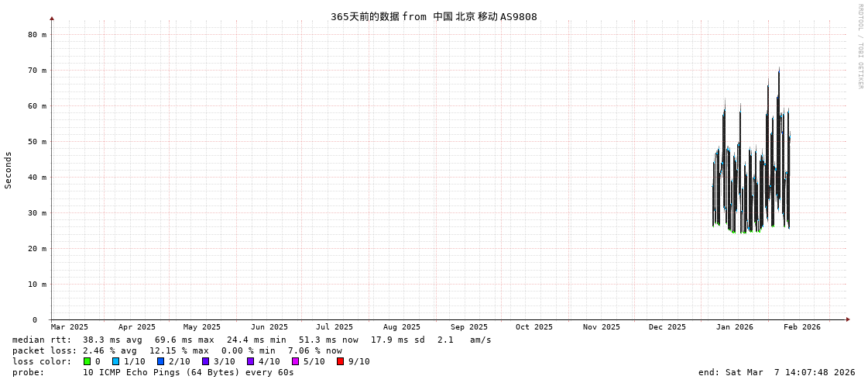Click the Feb 2026 x-axis label

pos(801,327)
